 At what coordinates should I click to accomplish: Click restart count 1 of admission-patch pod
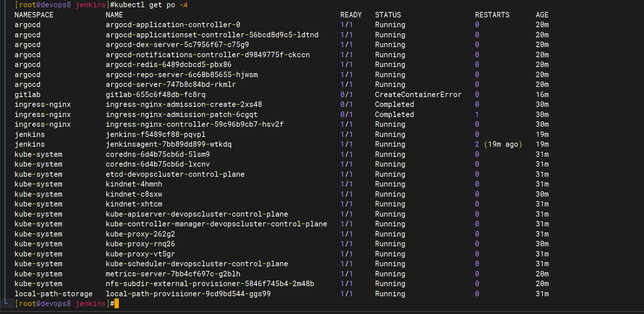coord(477,114)
